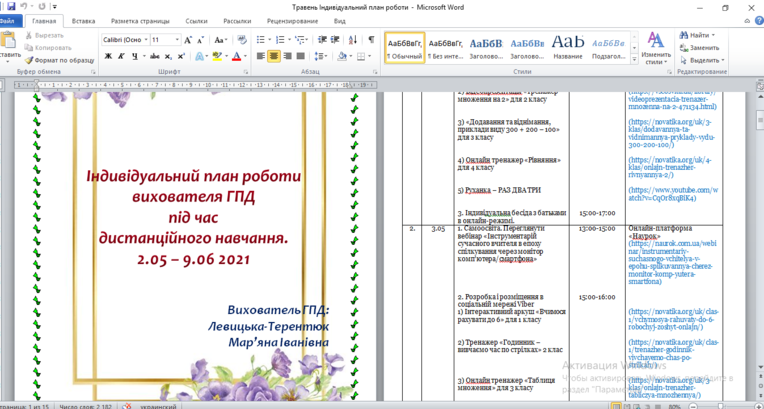764x409 pixels.
Task: Toggle italic formatting with the К button
Action: point(121,57)
